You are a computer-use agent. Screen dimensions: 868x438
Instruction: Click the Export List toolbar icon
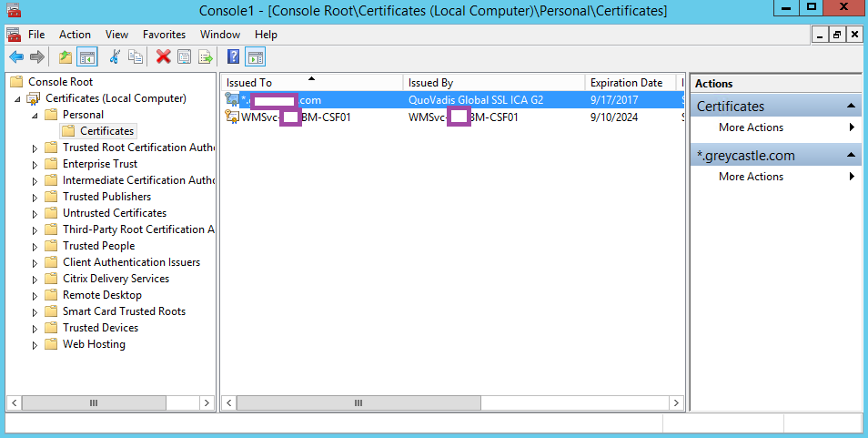(x=206, y=56)
